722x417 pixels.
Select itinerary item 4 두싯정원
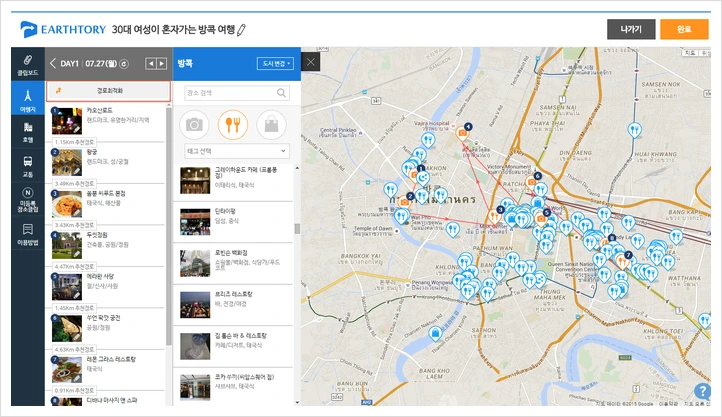pos(107,245)
